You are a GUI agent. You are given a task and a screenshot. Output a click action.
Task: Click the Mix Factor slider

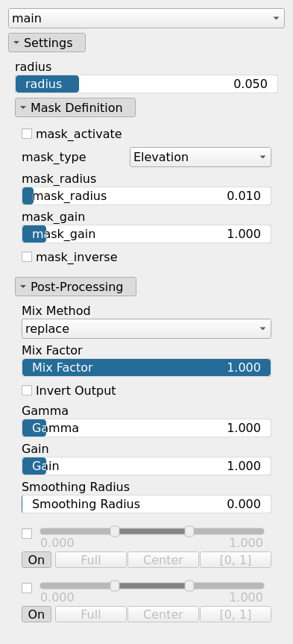point(146,367)
